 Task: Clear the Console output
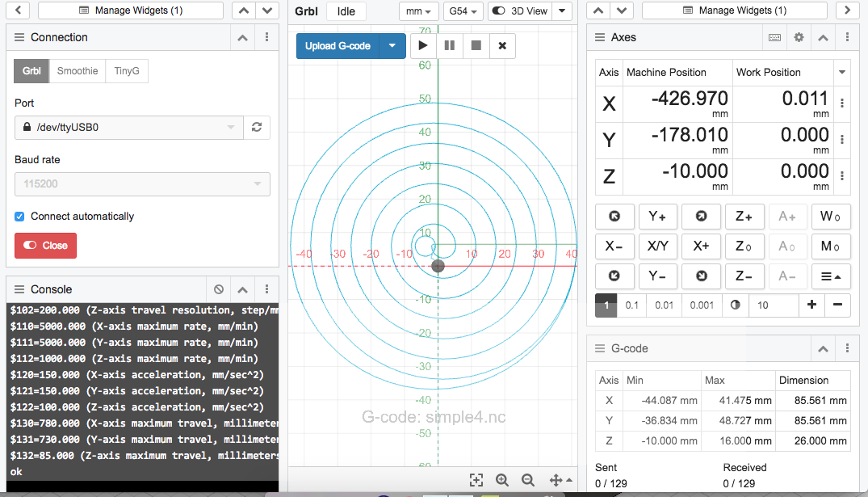click(218, 289)
